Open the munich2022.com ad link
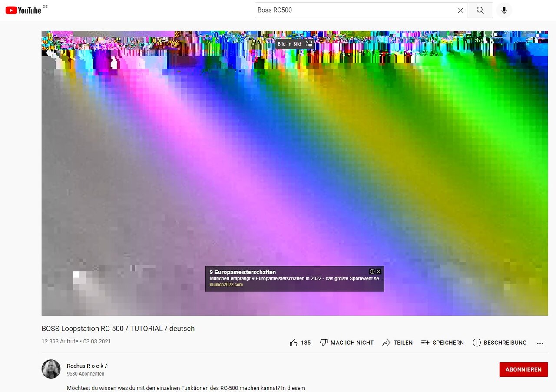This screenshot has height=392, width=556. [226, 285]
